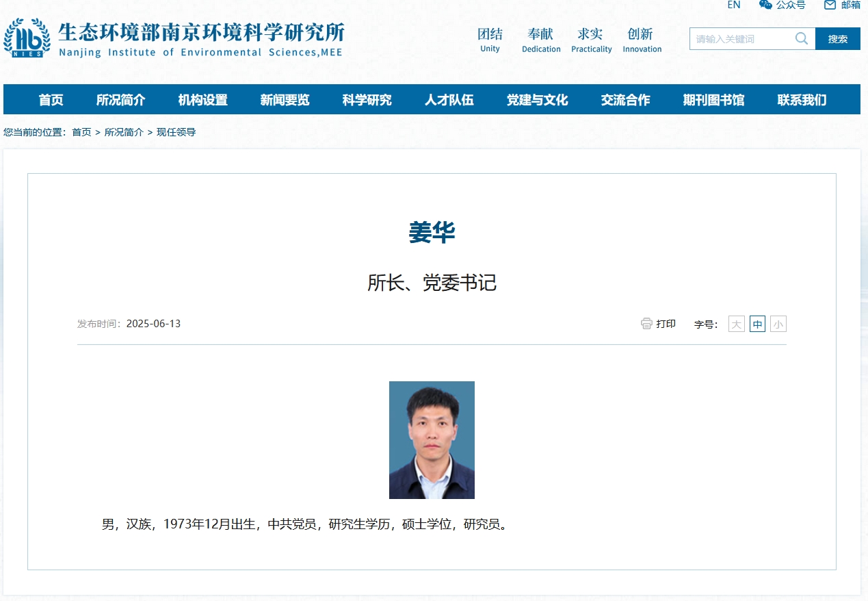Click the printer icon beside 打印
The height and width of the screenshot is (601, 868).
click(x=646, y=324)
